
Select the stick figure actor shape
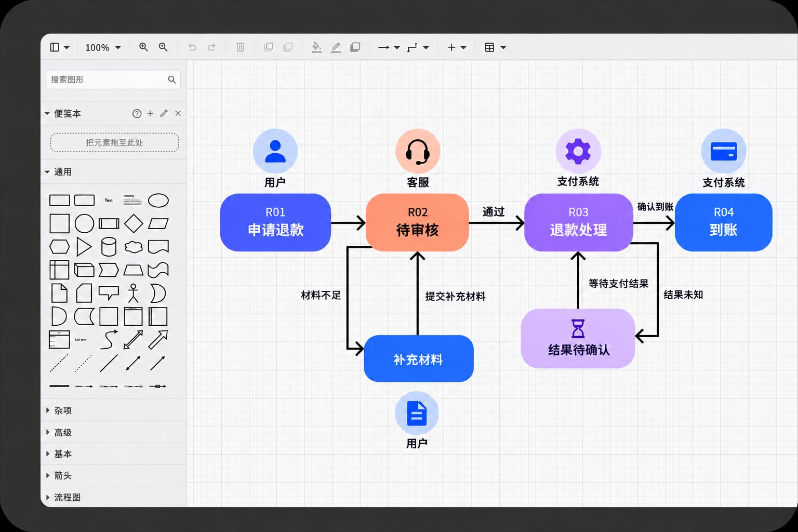(134, 293)
